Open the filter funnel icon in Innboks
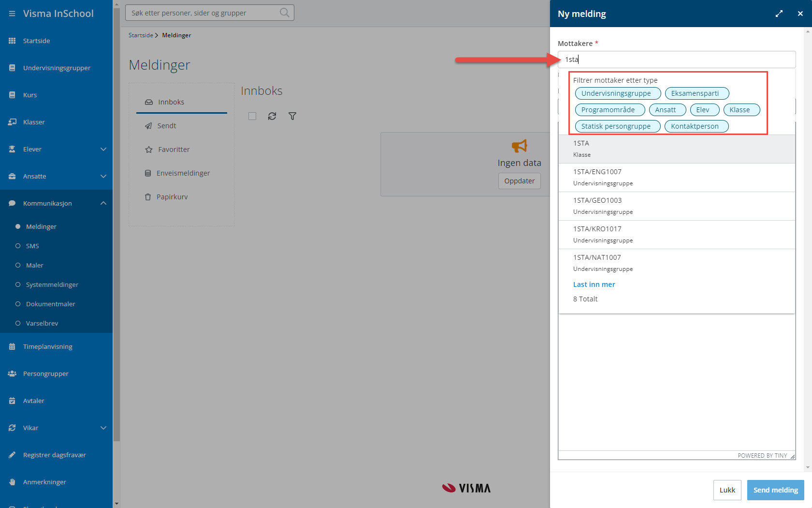812x508 pixels. (292, 116)
